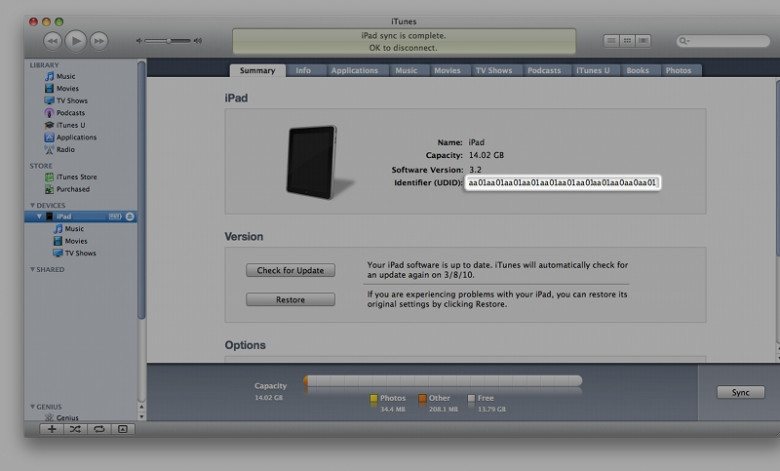
Task: Click the capacity usage bar
Action: pos(443,381)
